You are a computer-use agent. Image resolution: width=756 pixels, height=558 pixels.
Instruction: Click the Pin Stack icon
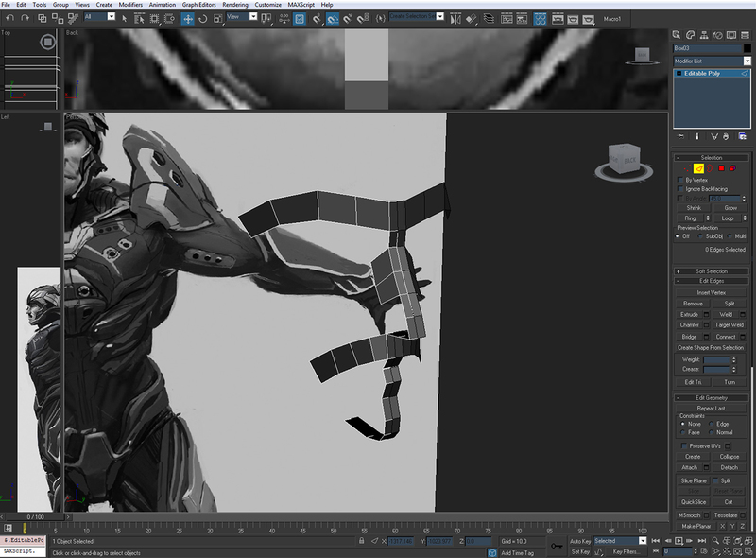(x=681, y=136)
